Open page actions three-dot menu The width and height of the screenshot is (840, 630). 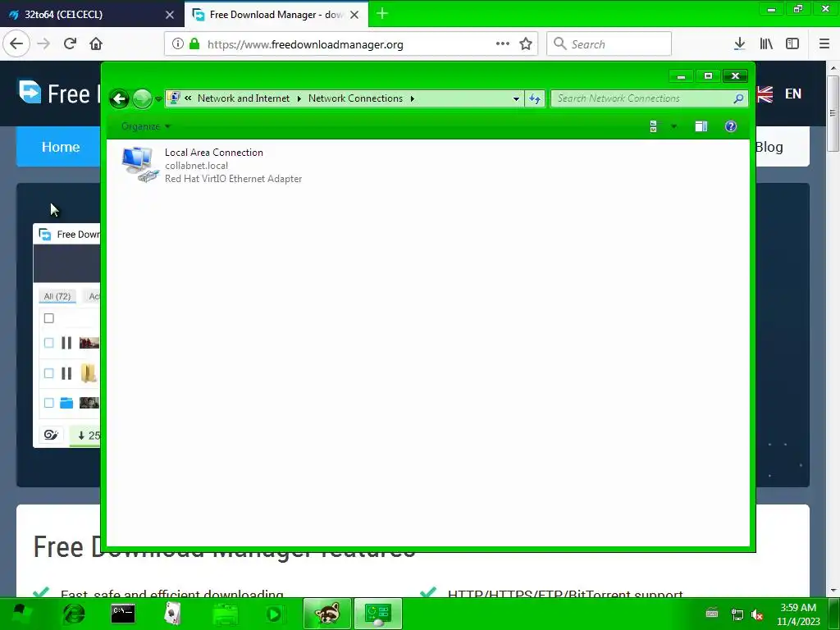pyautogui.click(x=503, y=44)
